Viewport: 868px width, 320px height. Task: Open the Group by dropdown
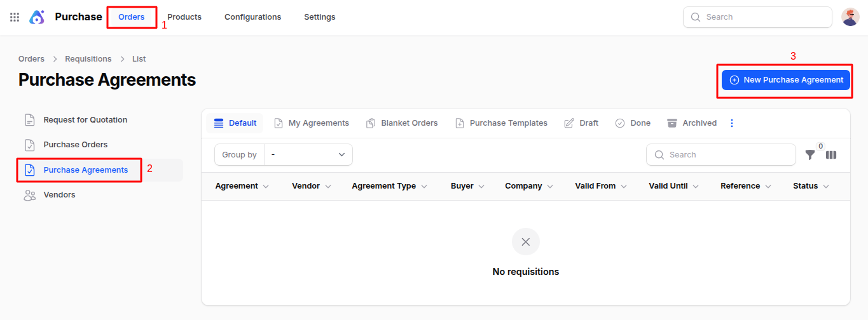308,155
